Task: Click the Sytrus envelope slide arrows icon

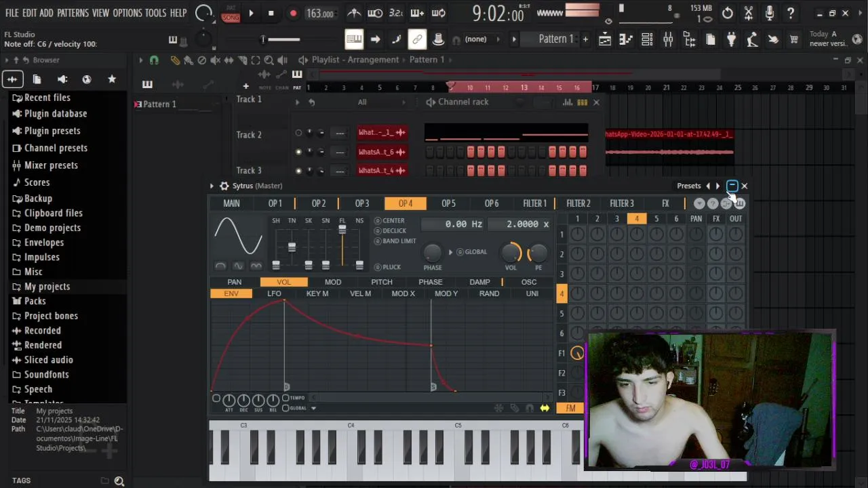Action: [545, 408]
